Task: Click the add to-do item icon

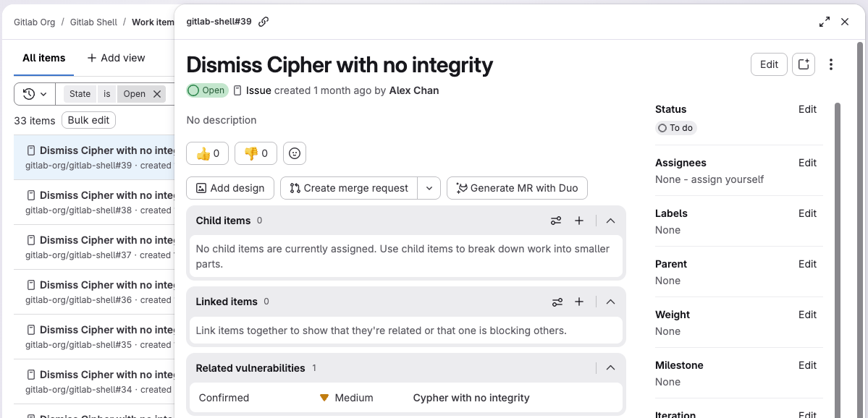Action: [804, 64]
